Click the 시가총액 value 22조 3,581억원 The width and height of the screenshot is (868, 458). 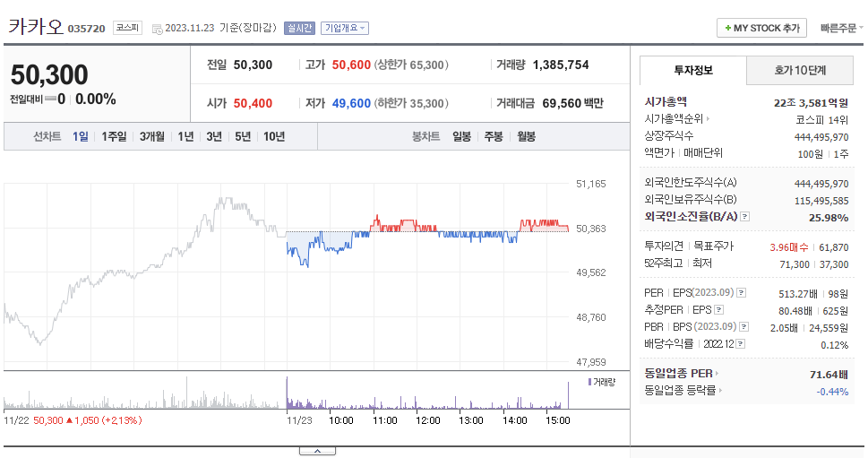[811, 103]
